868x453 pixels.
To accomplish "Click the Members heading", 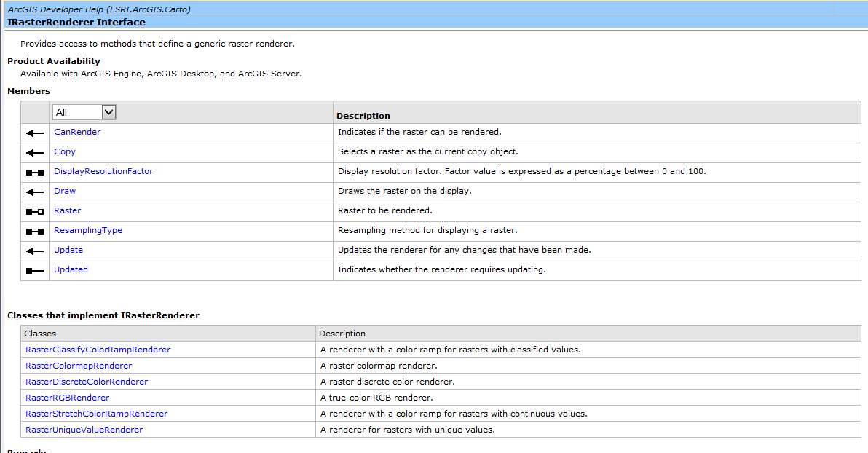I will [x=29, y=91].
